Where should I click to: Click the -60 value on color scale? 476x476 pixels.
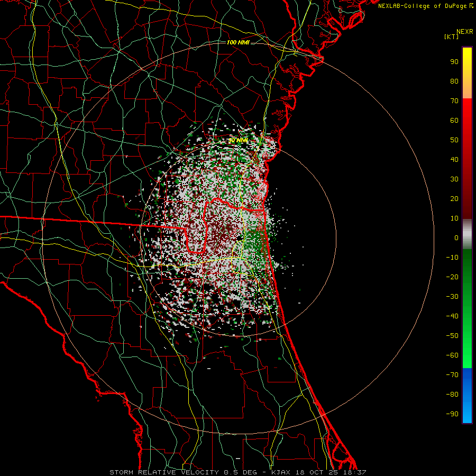452,355
